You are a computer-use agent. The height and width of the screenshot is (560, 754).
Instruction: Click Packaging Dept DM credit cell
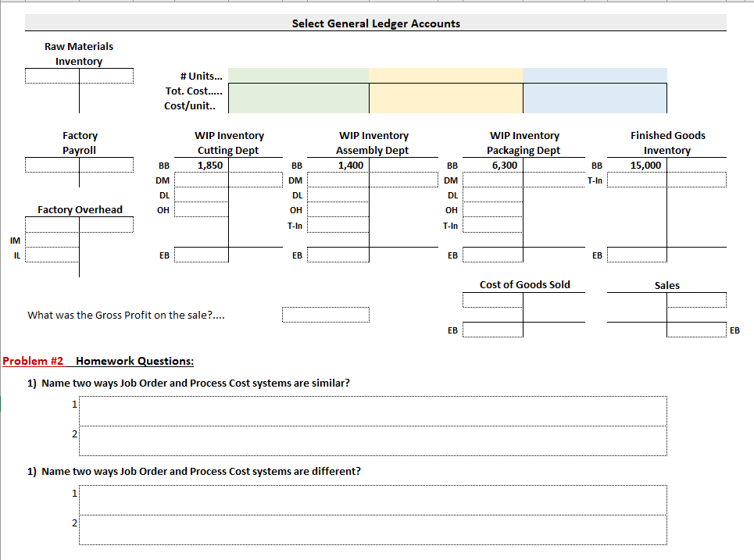[554, 180]
